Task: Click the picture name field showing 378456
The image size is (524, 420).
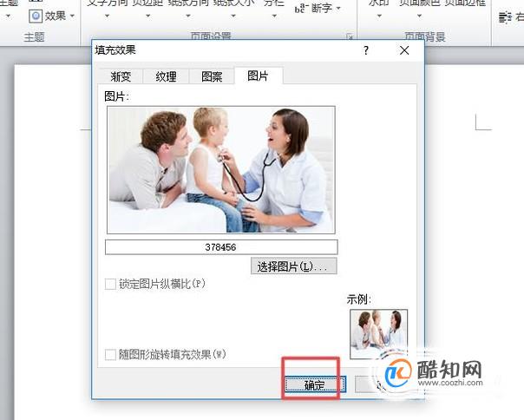Action: tap(221, 247)
